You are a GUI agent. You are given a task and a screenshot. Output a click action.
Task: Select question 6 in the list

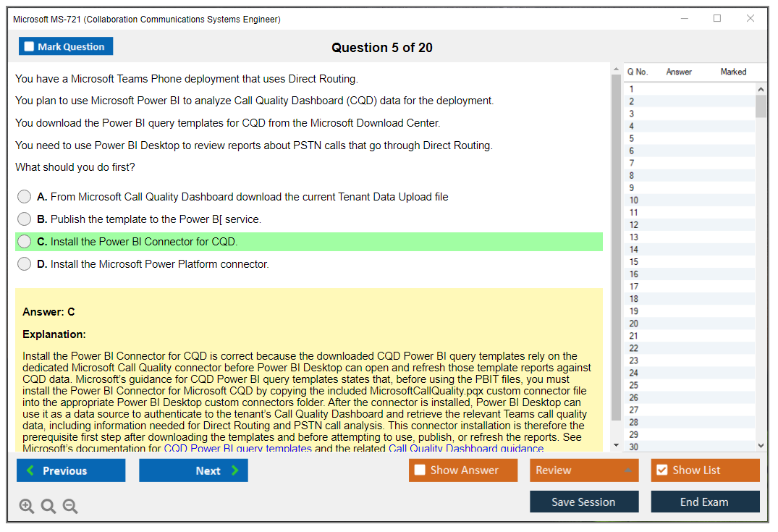690,151
